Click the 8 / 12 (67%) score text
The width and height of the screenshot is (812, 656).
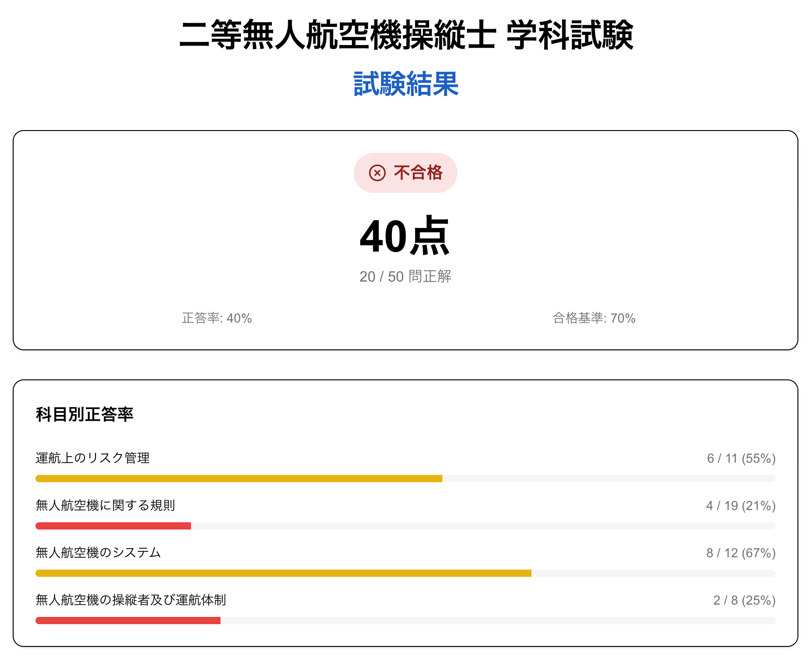(x=740, y=553)
